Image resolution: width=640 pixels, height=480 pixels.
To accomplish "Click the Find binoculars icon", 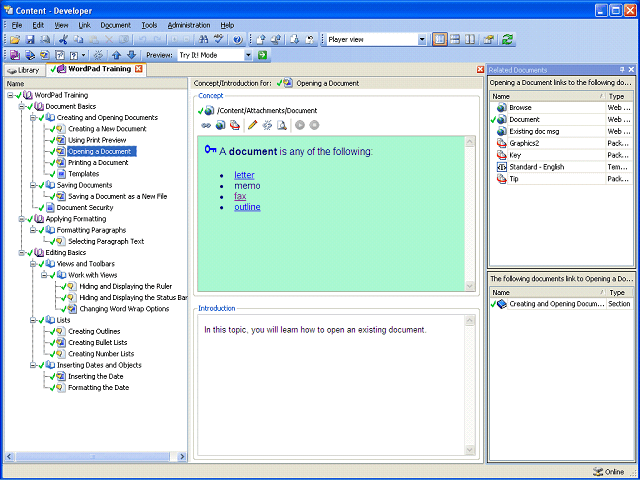I will [203, 40].
